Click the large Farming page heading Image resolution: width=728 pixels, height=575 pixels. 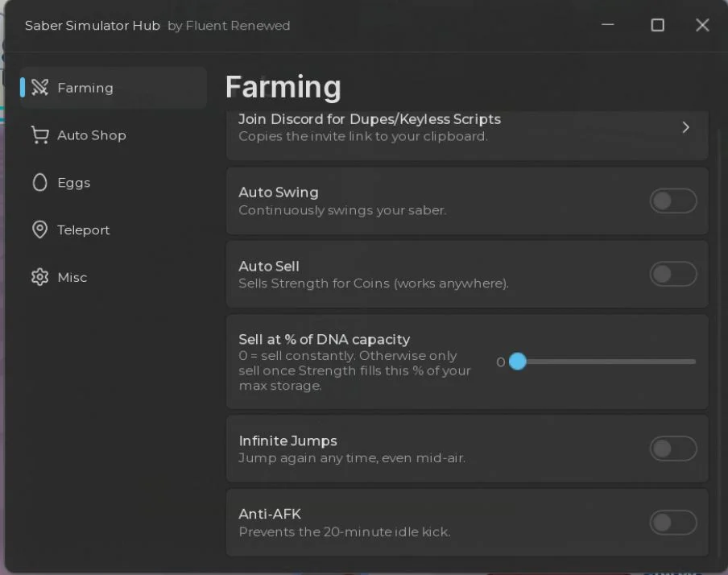pos(283,87)
